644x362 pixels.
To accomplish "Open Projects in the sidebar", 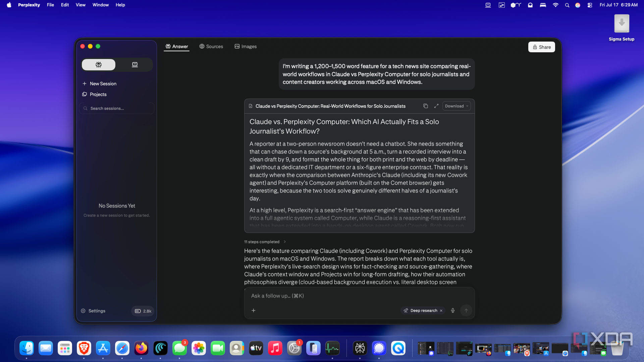I will point(95,94).
